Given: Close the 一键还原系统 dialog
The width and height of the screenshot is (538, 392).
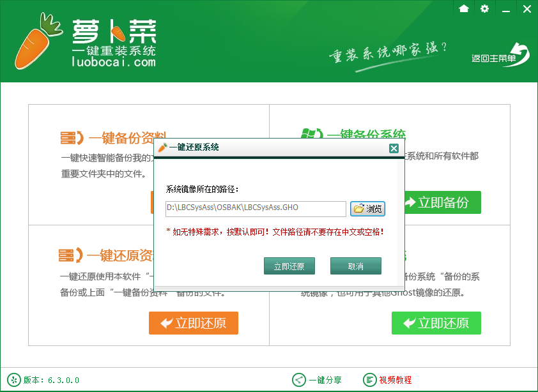Looking at the screenshot, I should [x=394, y=149].
